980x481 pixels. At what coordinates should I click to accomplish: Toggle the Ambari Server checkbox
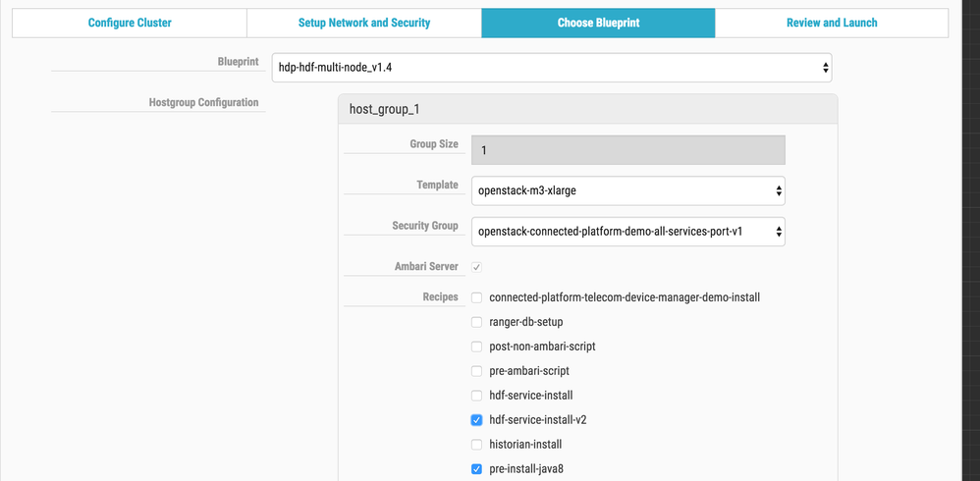pyautogui.click(x=477, y=267)
